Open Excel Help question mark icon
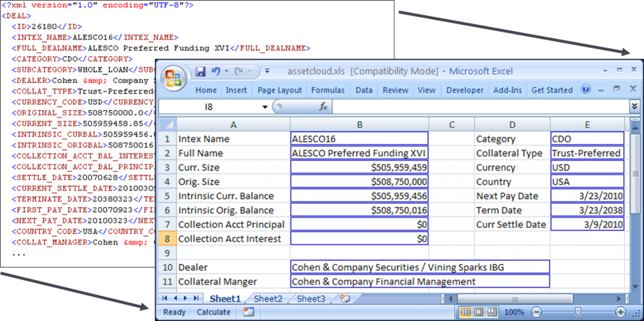Screen dimensions: 644x321 (586, 89)
